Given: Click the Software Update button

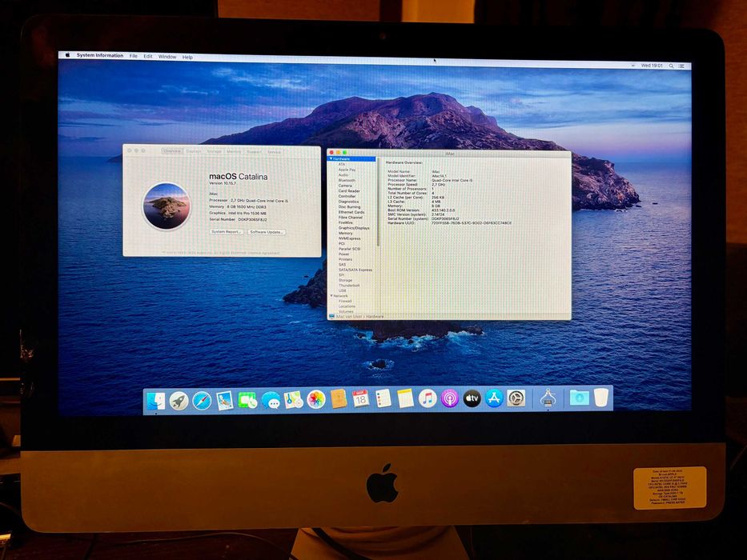Looking at the screenshot, I should pos(267,232).
